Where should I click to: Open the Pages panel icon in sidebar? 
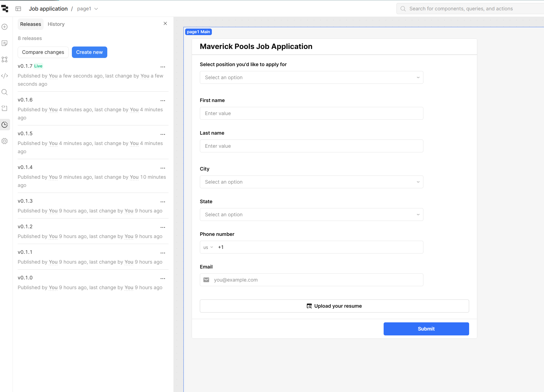pos(5,43)
